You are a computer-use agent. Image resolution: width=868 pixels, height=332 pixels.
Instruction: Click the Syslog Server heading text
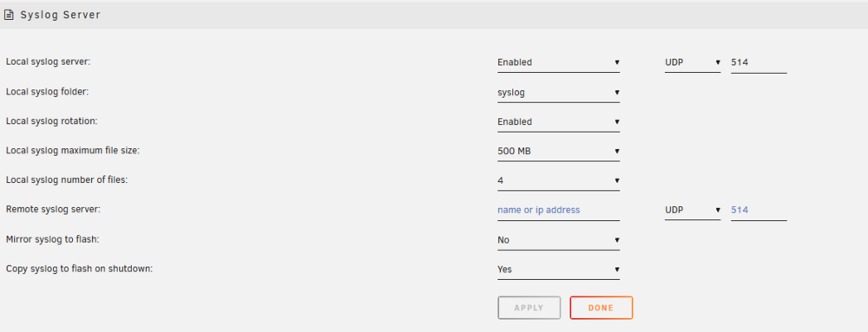[x=61, y=15]
